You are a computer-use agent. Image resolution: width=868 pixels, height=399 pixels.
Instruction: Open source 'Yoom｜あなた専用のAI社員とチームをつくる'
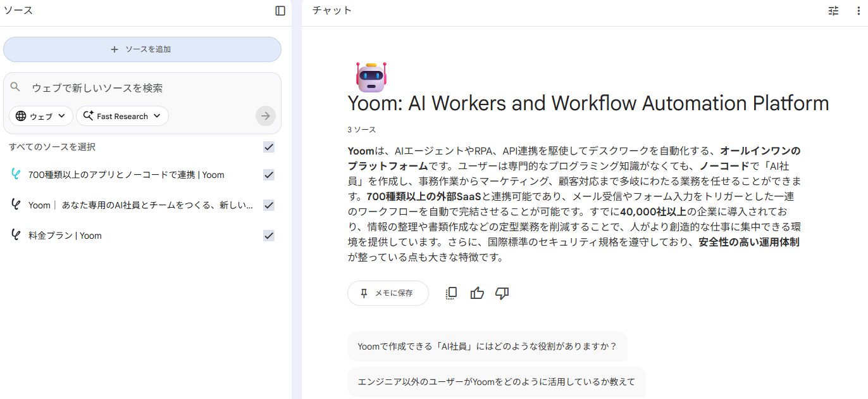(140, 205)
